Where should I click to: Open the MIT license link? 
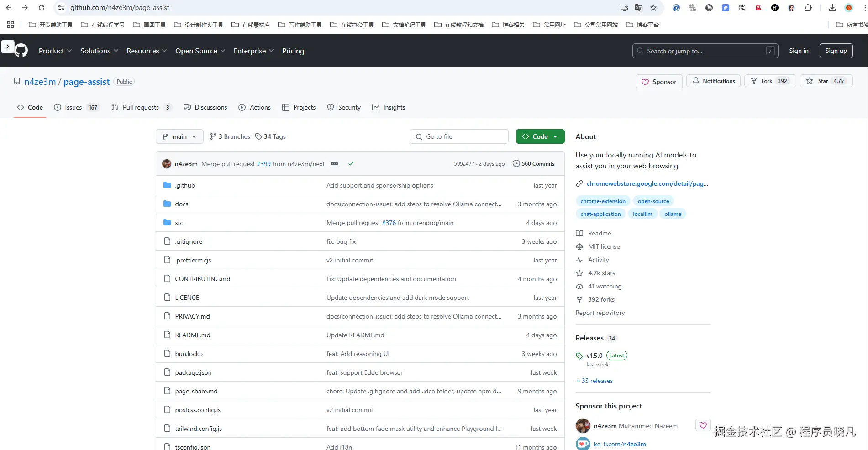tap(604, 246)
